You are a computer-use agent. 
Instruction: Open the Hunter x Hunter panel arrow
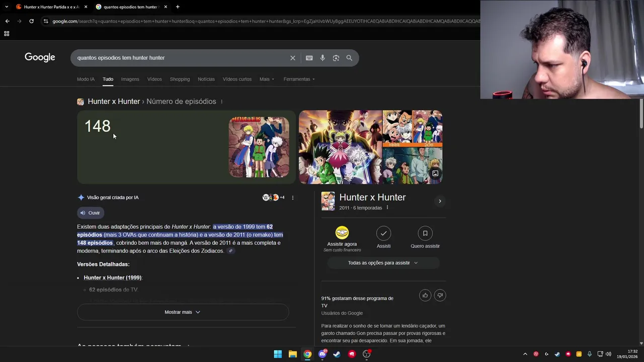(440, 201)
